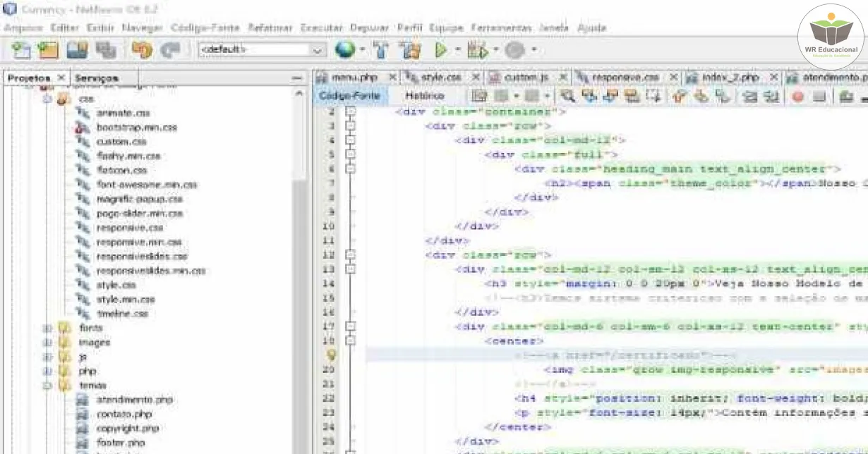Open the <default> configuration dropdown

pyautogui.click(x=262, y=50)
